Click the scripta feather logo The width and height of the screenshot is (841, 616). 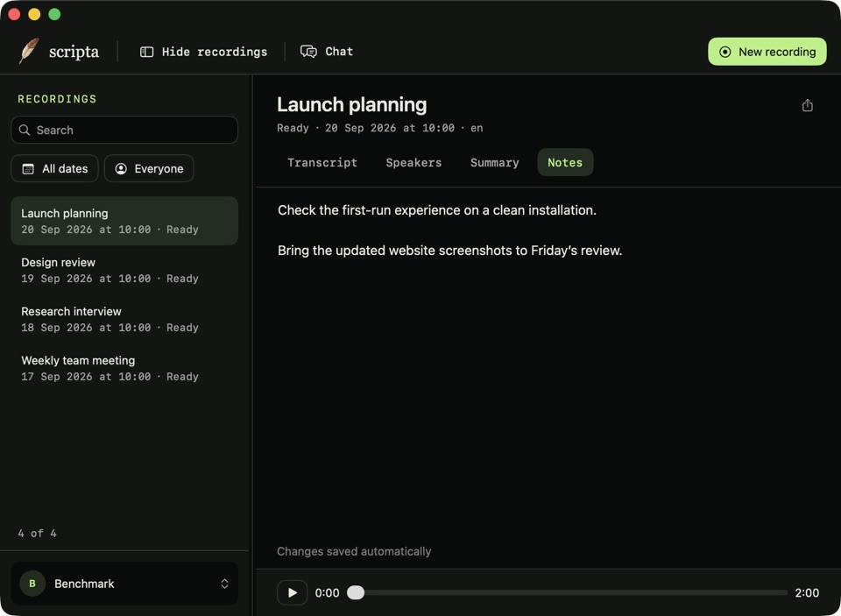click(x=29, y=51)
